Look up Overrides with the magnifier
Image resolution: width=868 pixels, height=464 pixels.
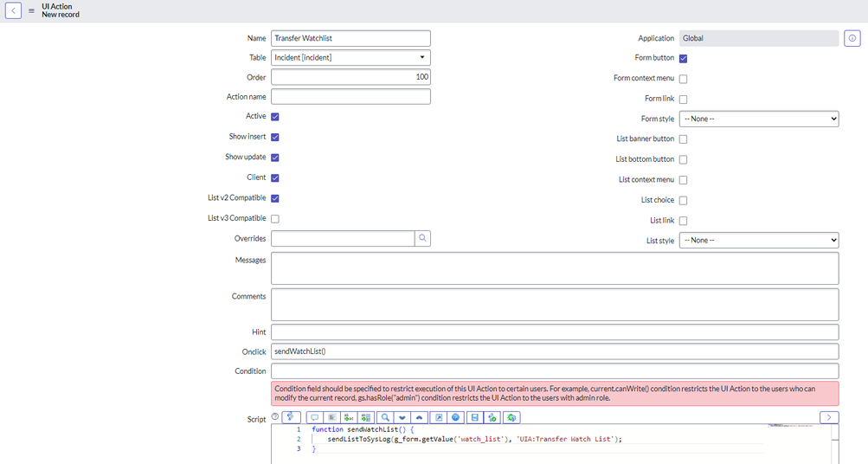point(422,238)
